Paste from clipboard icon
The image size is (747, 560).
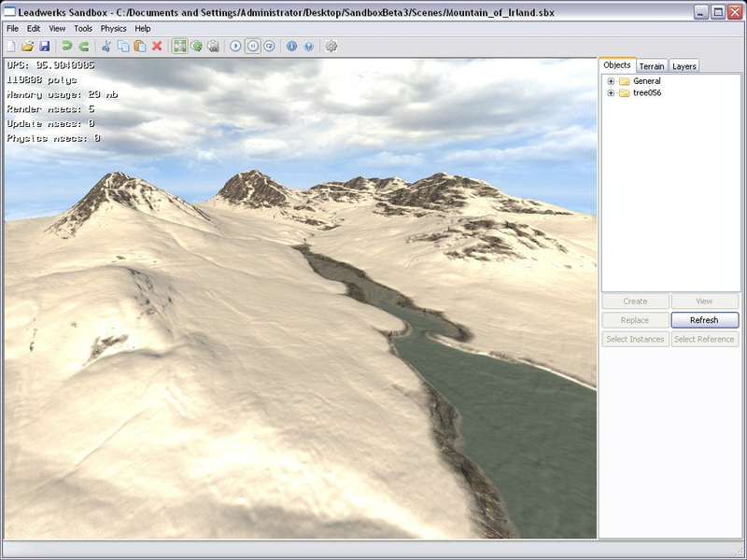140,46
